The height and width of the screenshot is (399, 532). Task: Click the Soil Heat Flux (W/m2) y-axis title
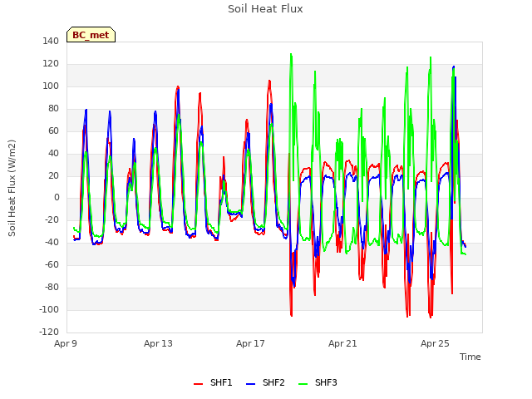click(x=12, y=188)
